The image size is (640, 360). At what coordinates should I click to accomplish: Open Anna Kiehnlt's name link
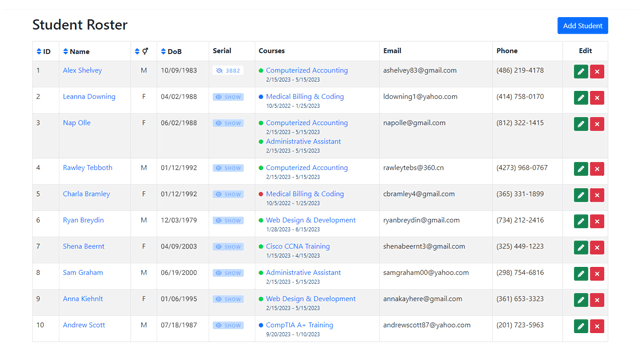(x=83, y=298)
